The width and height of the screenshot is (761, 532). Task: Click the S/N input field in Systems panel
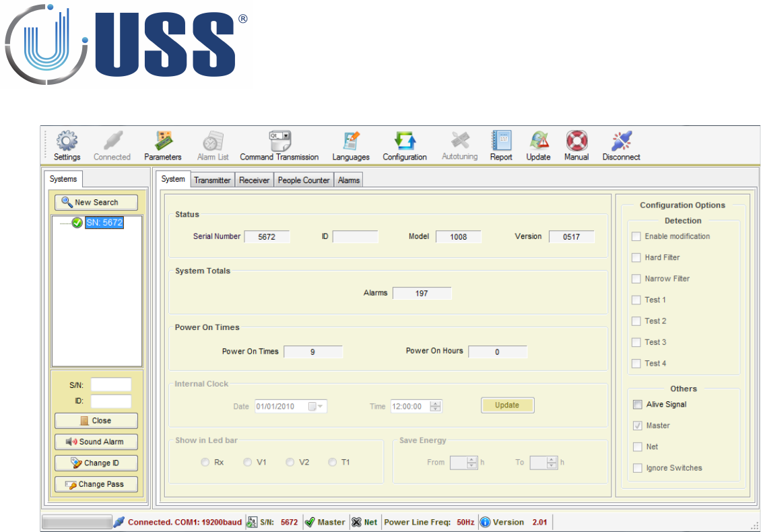111,385
